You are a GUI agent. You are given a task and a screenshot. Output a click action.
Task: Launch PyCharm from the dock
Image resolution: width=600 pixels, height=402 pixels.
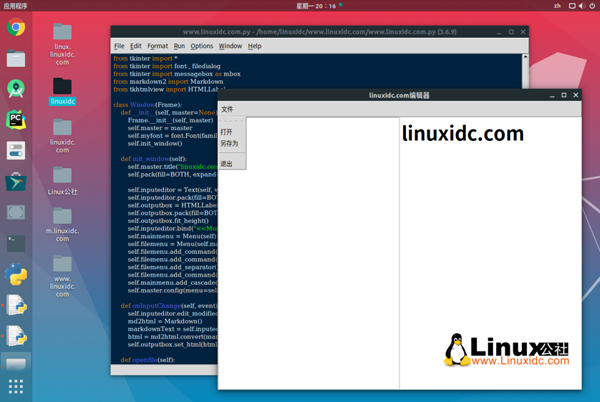[x=16, y=120]
